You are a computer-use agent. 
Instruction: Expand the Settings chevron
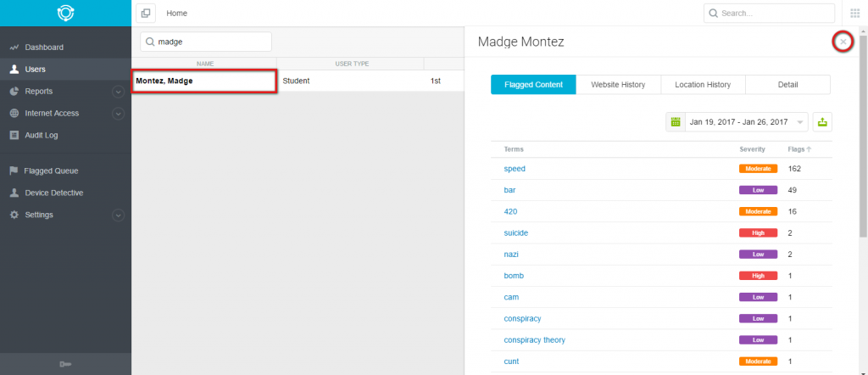[118, 215]
